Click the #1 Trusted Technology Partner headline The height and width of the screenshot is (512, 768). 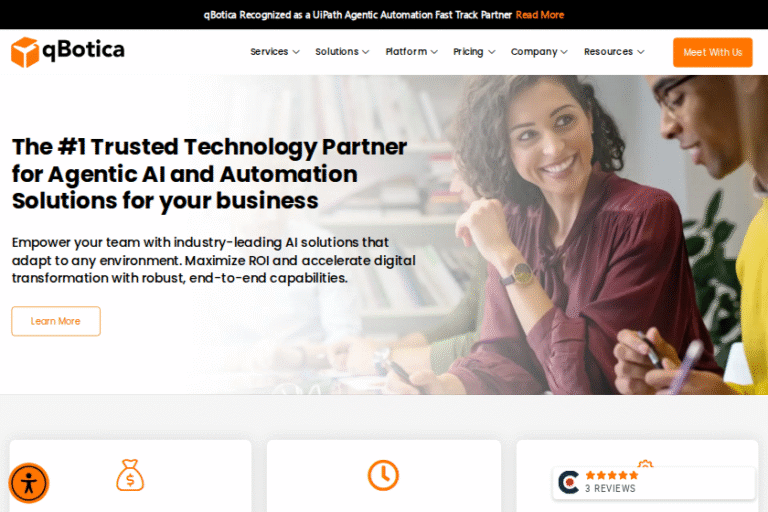pos(209,173)
